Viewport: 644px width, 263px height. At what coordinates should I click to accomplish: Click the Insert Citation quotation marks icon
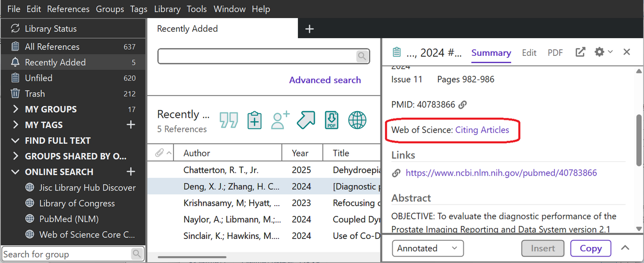pos(229,120)
